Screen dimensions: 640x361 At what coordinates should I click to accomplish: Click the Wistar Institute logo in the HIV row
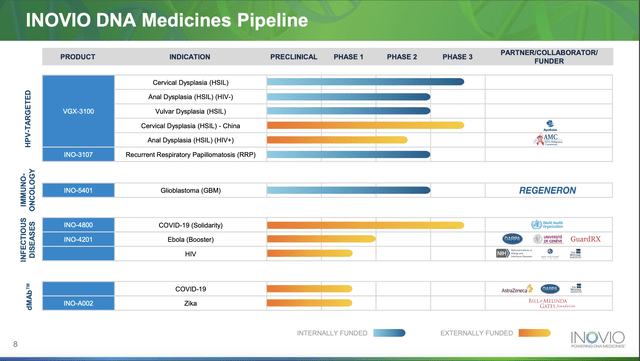click(576, 254)
